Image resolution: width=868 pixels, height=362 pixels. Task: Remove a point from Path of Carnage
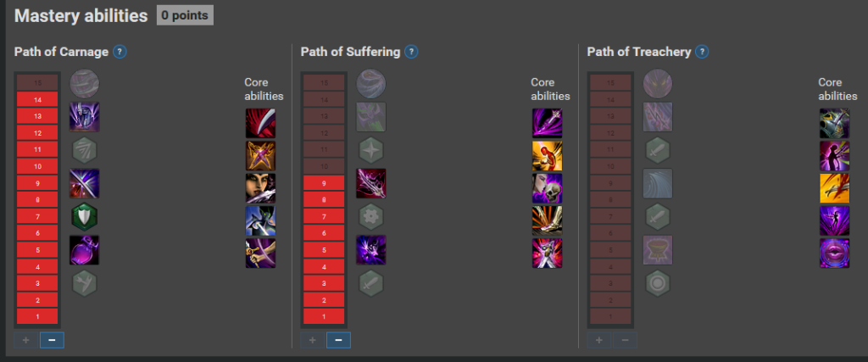point(52,340)
